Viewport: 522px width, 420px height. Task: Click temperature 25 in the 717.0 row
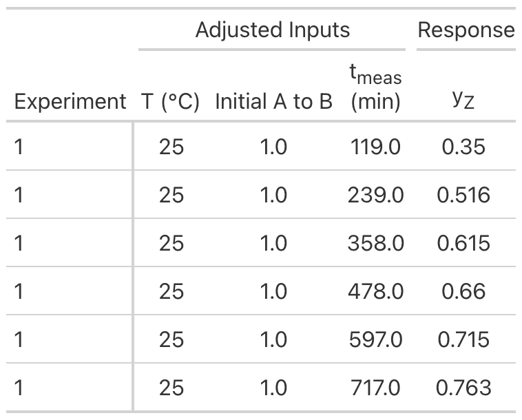tap(171, 388)
